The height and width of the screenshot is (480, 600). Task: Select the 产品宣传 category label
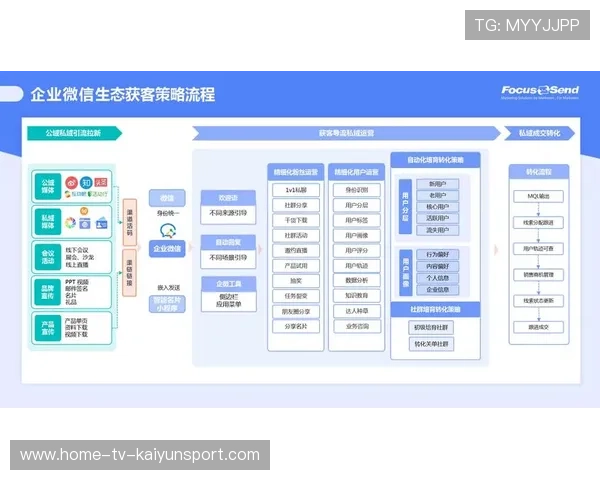(x=48, y=328)
